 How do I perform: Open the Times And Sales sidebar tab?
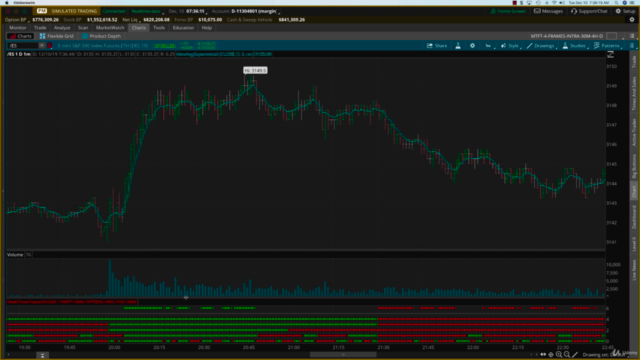634,93
